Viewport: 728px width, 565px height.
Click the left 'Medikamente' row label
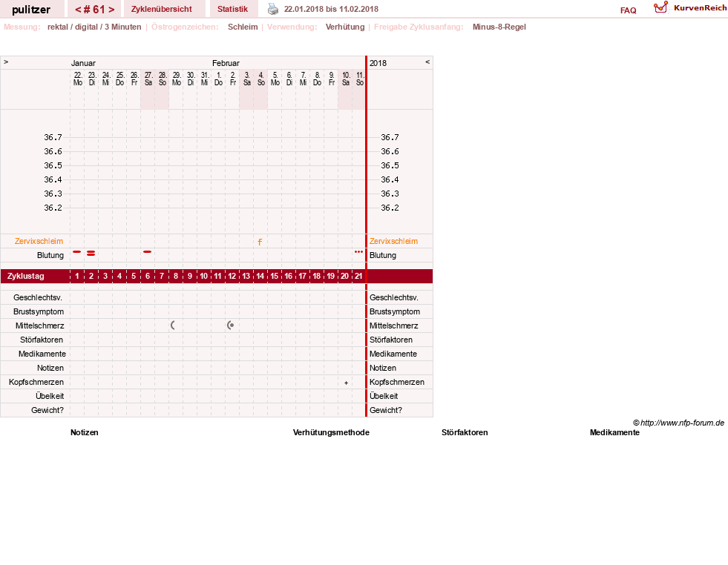[42, 354]
